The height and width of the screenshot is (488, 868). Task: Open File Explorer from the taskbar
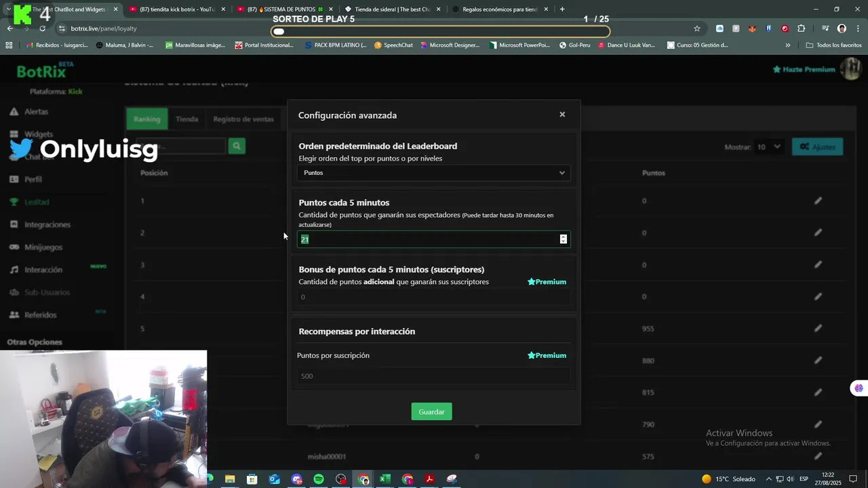(x=230, y=479)
